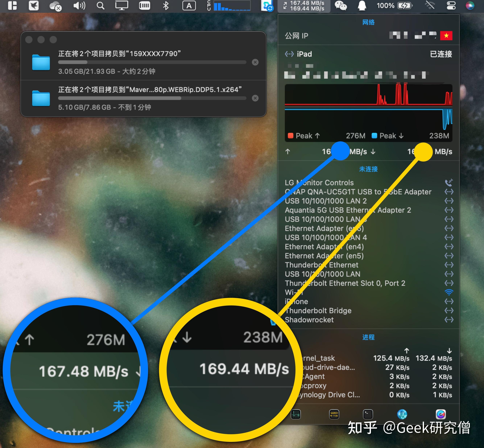
Task: Open the Network Utility globe icon
Action: pyautogui.click(x=402, y=414)
